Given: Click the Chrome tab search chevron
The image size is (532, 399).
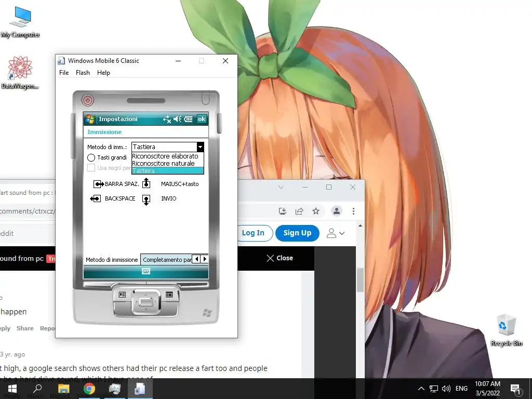Looking at the screenshot, I should [281, 187].
